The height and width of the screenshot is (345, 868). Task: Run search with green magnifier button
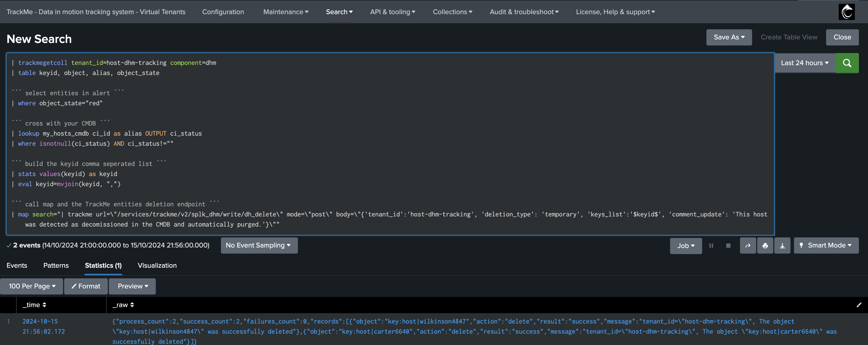847,63
